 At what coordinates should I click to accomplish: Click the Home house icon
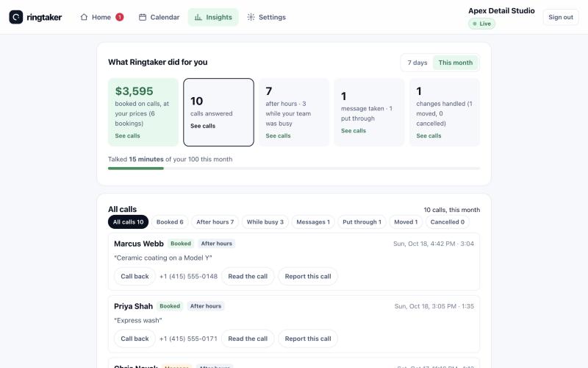tap(84, 17)
